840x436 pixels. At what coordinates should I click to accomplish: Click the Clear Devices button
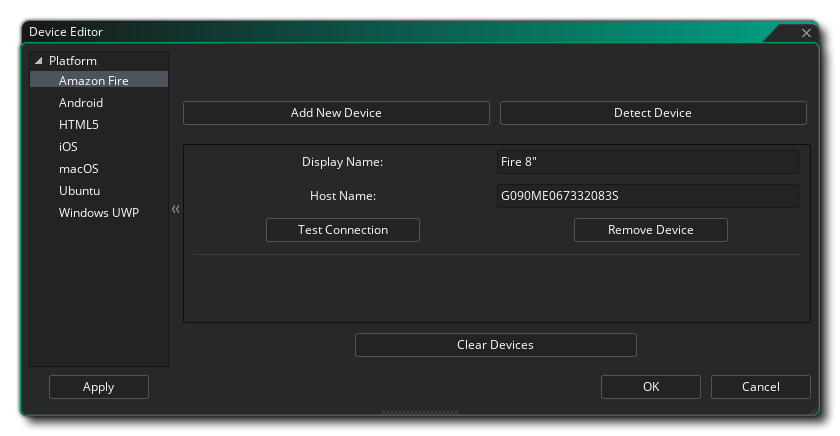point(495,345)
